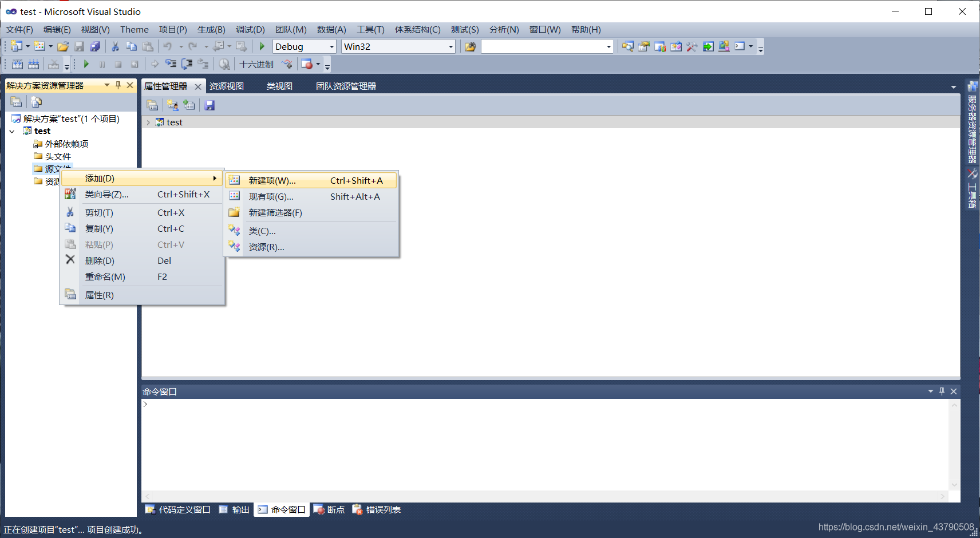Choose 资源(R)... in the Add submenu
The image size is (980, 538).
pyautogui.click(x=311, y=247)
